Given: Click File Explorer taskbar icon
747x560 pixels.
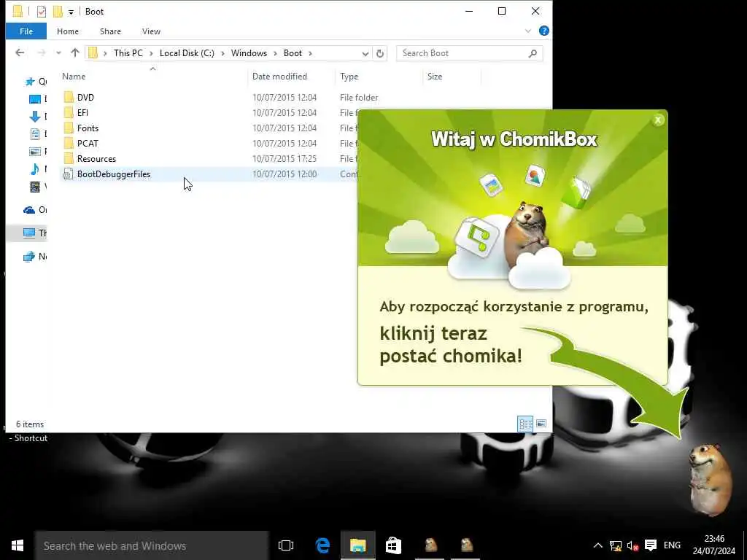Looking at the screenshot, I should coord(357,545).
